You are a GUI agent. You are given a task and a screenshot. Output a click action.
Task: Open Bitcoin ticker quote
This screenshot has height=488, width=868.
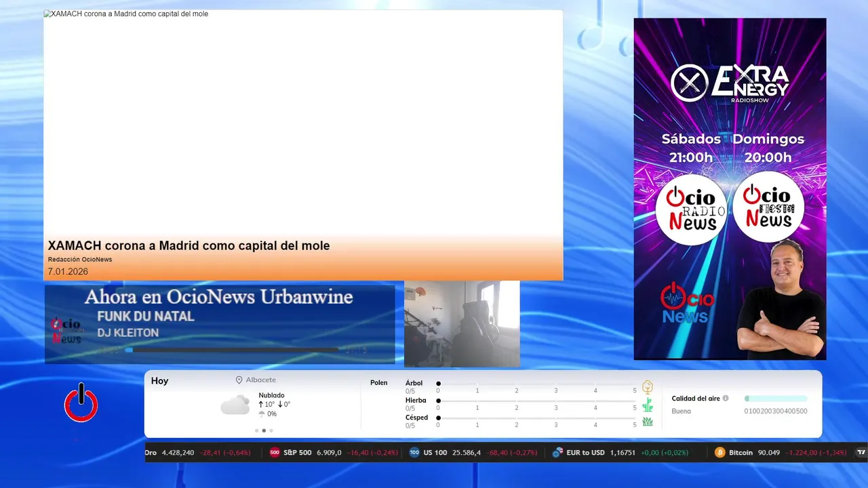point(781,453)
